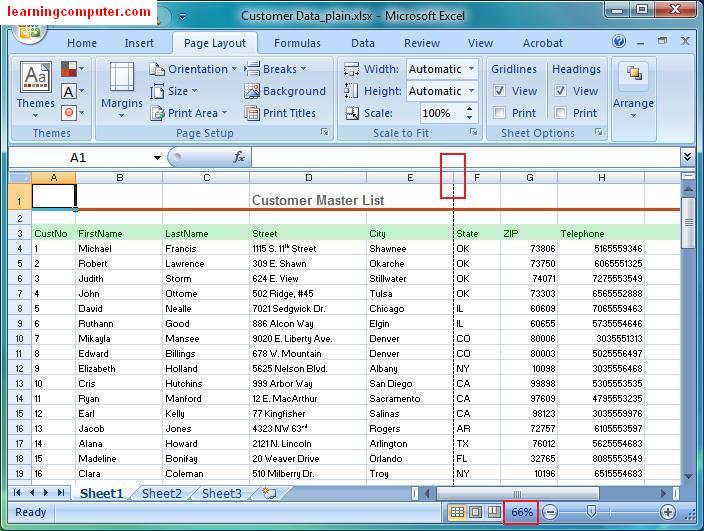Open the Height dropdown
704x531 pixels.
471,91
